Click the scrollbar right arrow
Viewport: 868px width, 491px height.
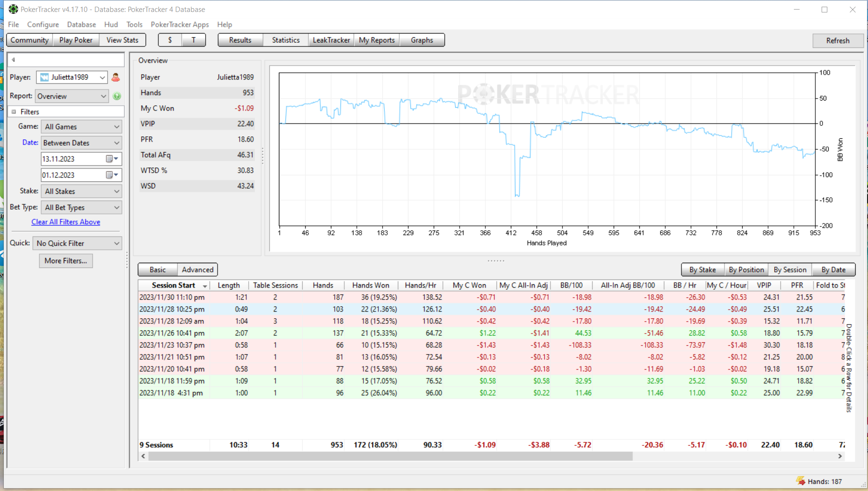[840, 457]
